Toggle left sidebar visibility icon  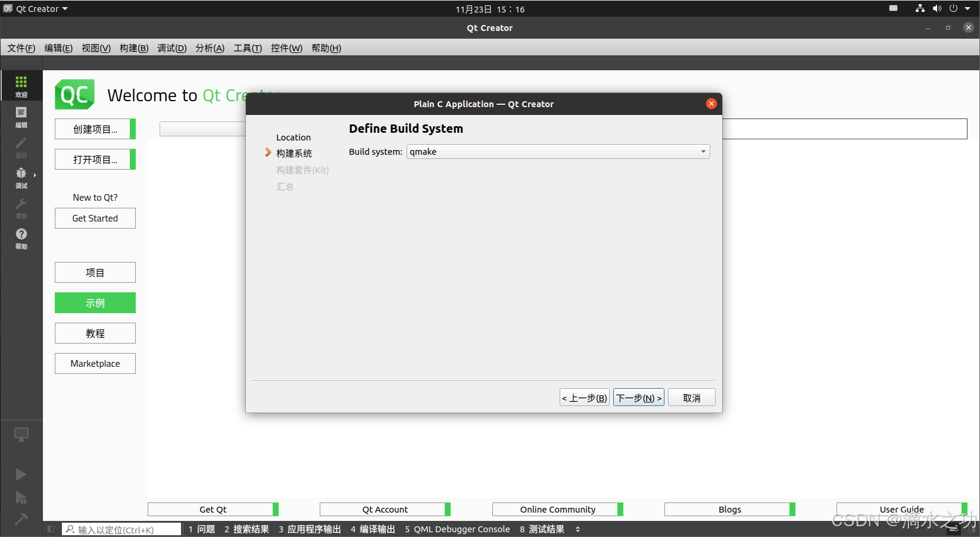pos(51,529)
